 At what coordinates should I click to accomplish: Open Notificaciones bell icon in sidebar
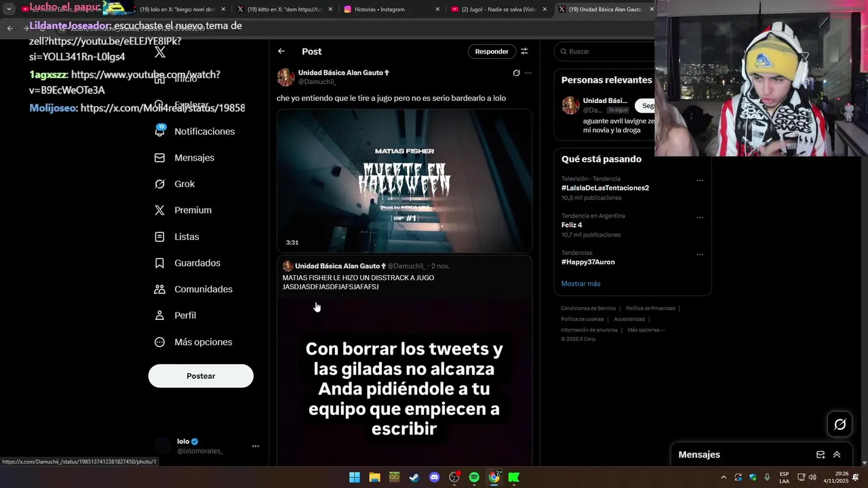pos(160,131)
